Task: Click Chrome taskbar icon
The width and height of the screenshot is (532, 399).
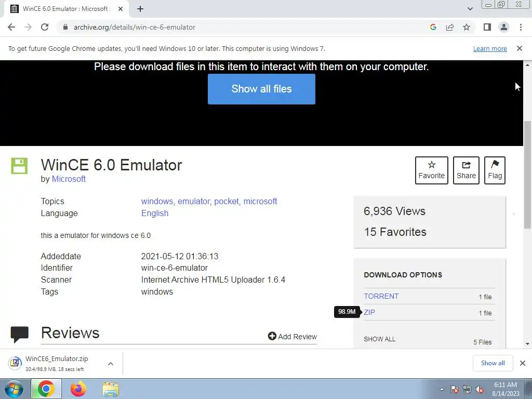Action: click(46, 389)
